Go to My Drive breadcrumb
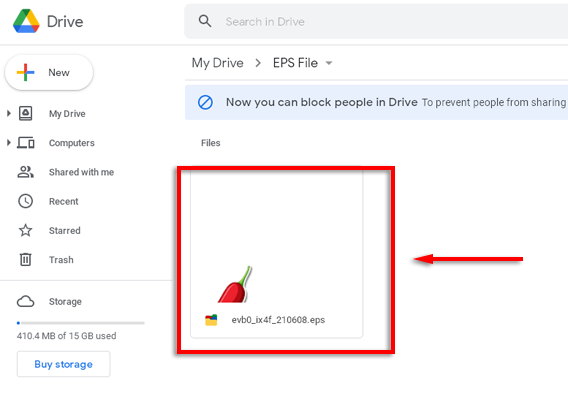This screenshot has height=398, width=568. (x=217, y=63)
